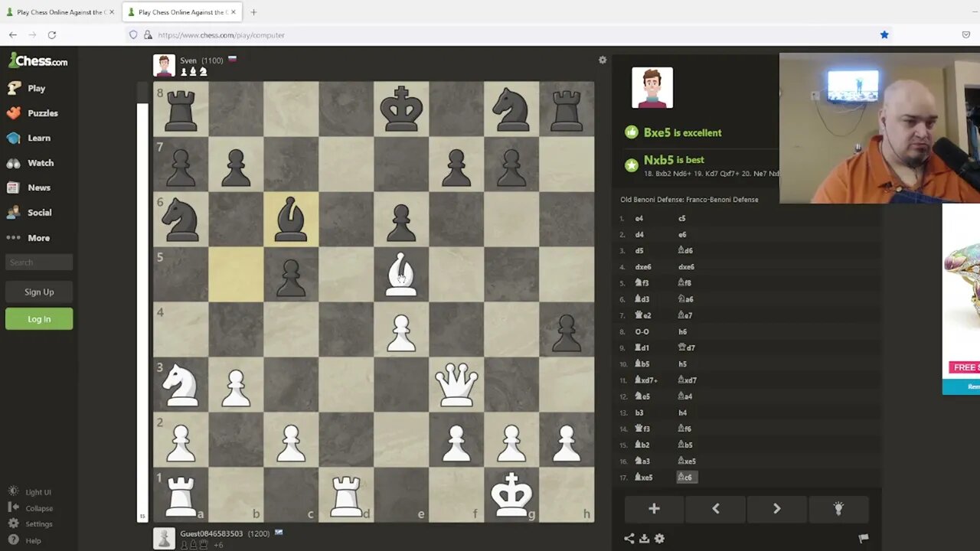Click the bot avatar in analysis panel
The image size is (980, 551).
click(652, 87)
